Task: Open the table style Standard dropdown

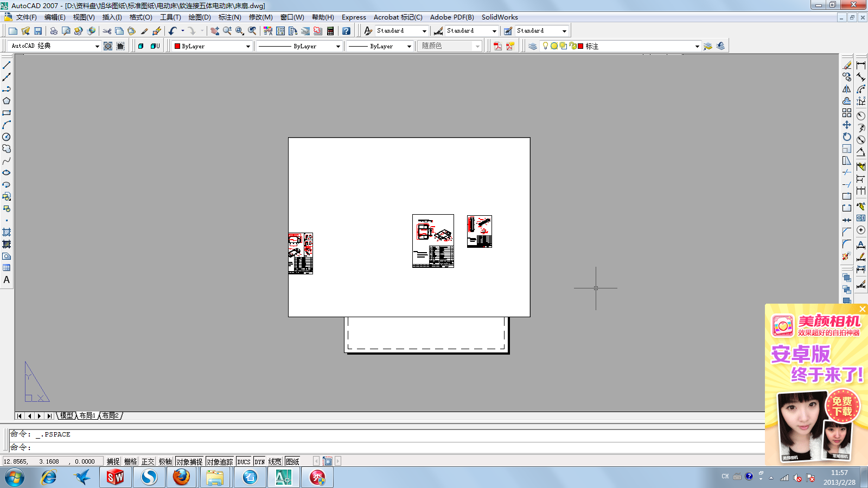Action: point(541,31)
